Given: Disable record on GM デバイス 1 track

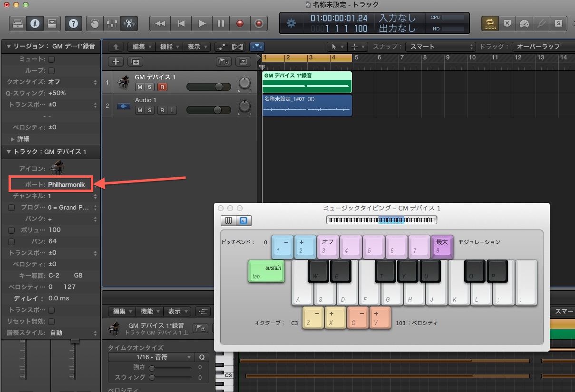Looking at the screenshot, I should point(162,87).
